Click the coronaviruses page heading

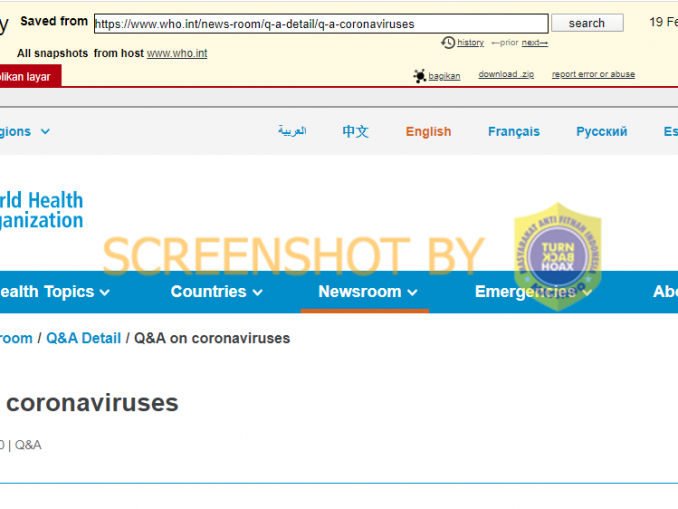[92, 403]
